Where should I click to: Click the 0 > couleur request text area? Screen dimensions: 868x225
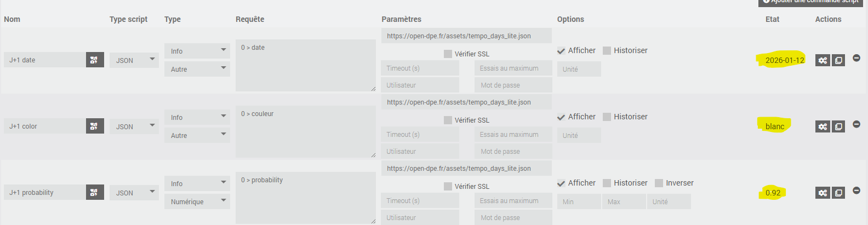(305, 131)
